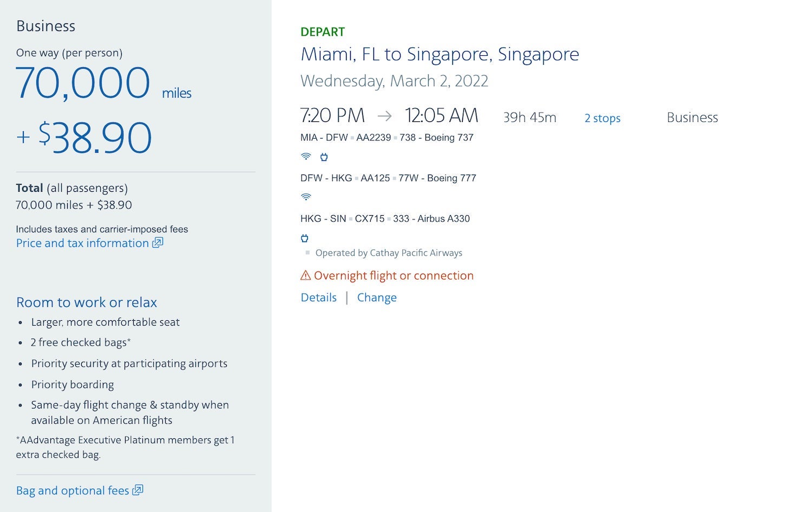Select the Overnight flight or connection warning text
812x512 pixels.
tap(394, 275)
